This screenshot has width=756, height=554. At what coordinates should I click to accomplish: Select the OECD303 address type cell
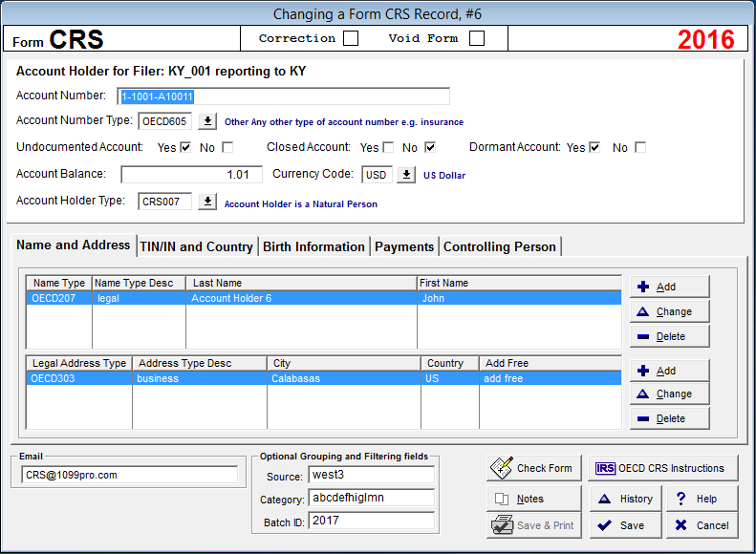coord(79,378)
